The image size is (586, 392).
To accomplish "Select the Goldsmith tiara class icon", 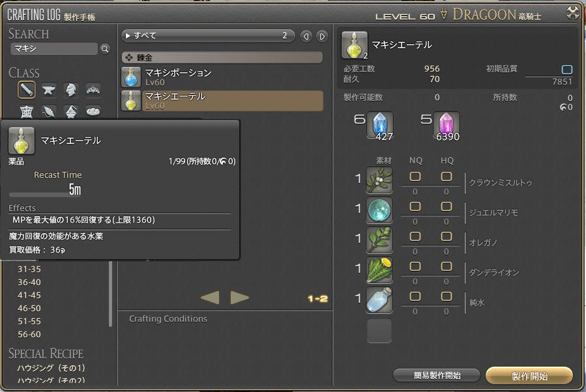I will (93, 90).
